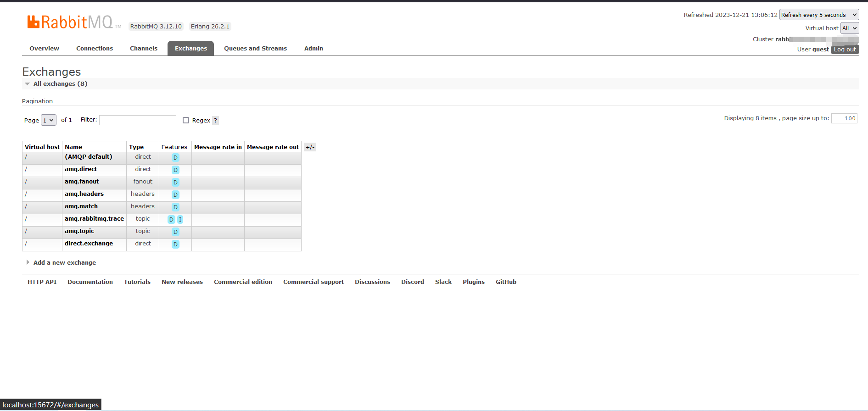The height and width of the screenshot is (411, 868).
Task: Open the amq.topic exchange
Action: click(x=79, y=231)
